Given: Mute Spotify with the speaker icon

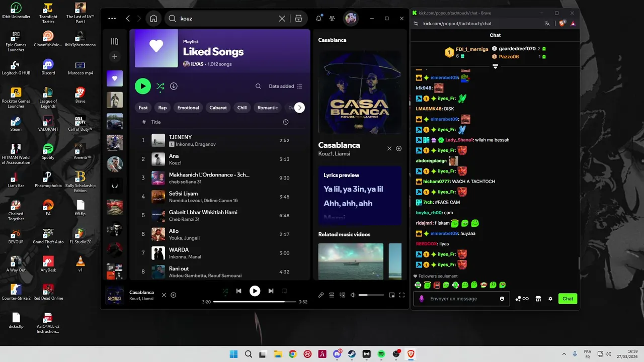Looking at the screenshot, I should click(x=353, y=295).
